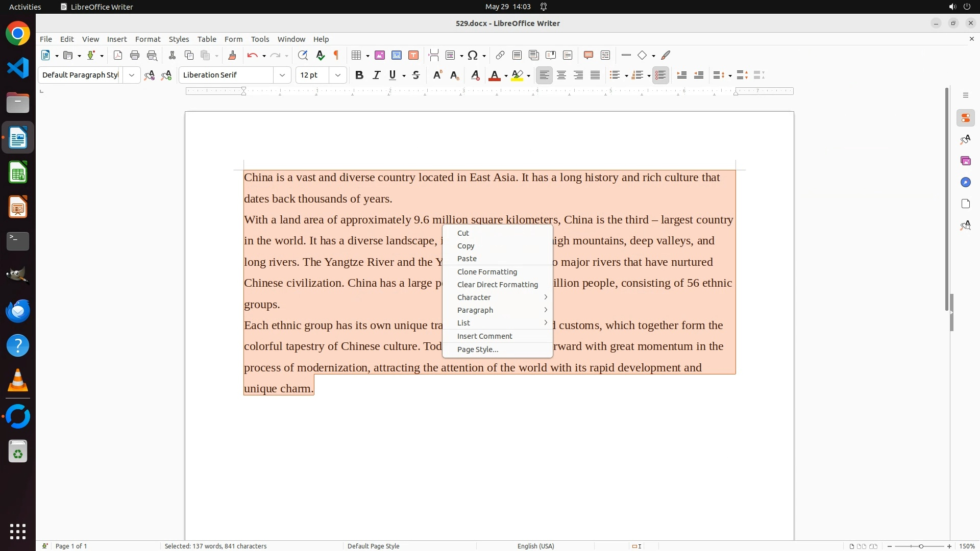Image resolution: width=980 pixels, height=551 pixels.
Task: Click the zoom slider in status bar
Action: point(920,546)
